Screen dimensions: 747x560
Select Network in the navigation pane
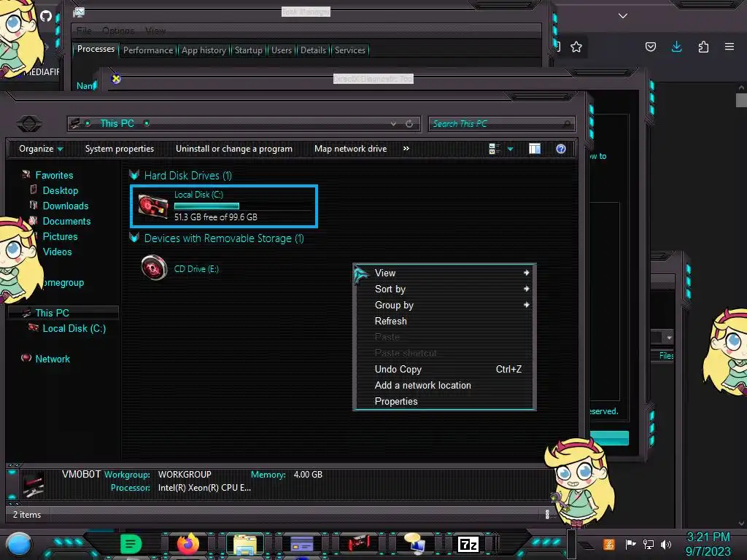pos(53,359)
